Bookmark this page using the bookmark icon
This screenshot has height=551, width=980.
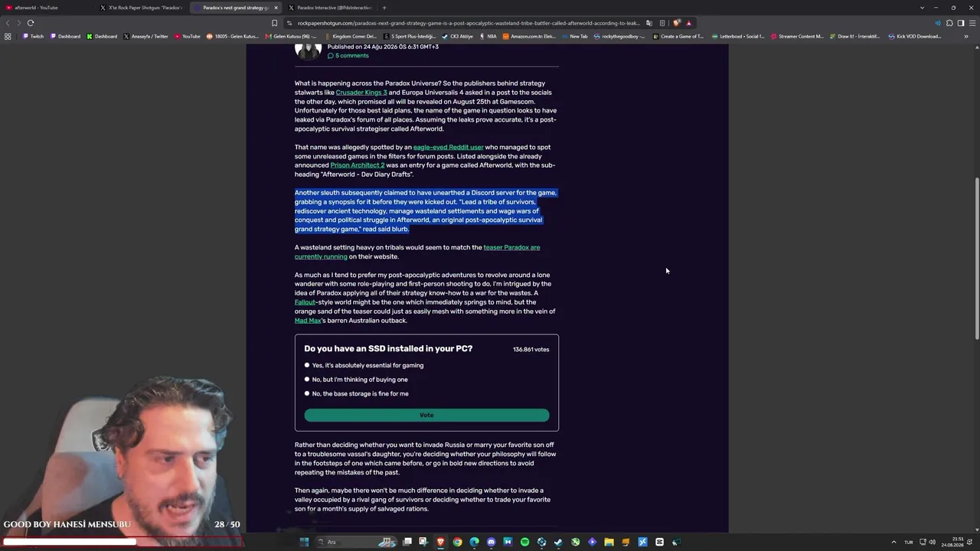click(x=274, y=23)
